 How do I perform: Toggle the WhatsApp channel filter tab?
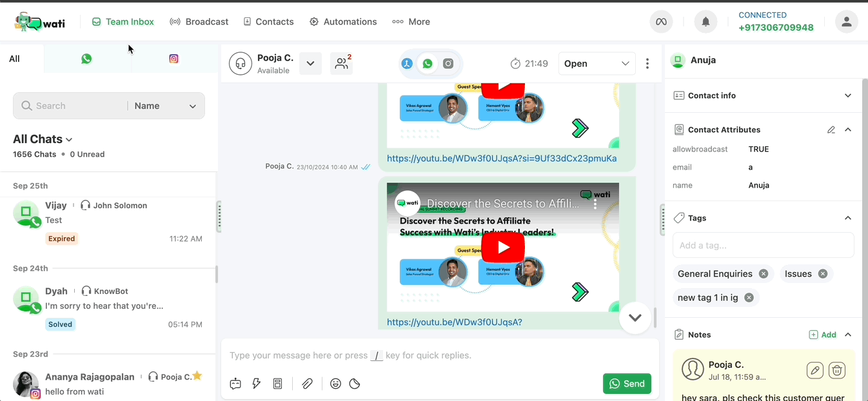tap(86, 58)
